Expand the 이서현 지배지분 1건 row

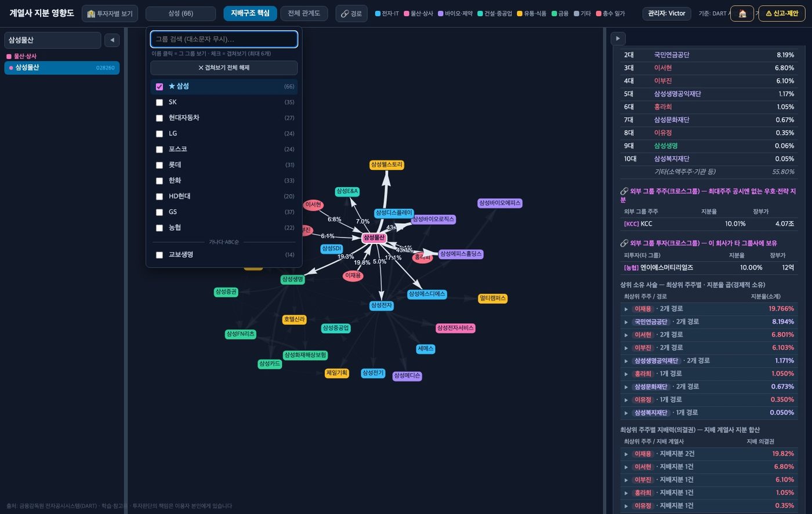709,467
